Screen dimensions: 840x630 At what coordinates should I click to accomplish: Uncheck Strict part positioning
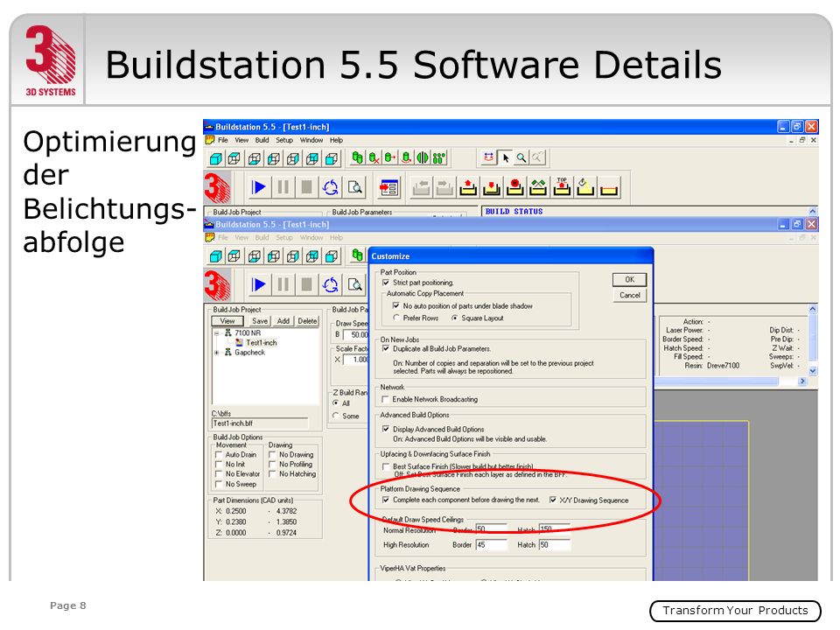(386, 283)
